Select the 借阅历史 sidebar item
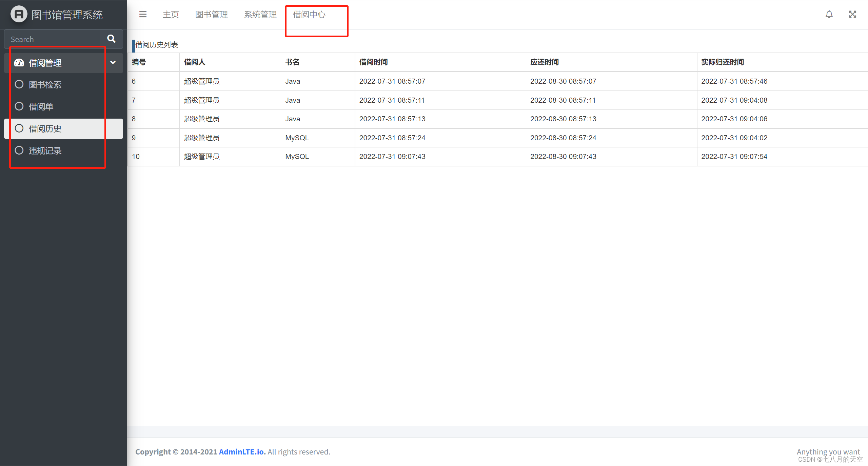 (x=45, y=129)
